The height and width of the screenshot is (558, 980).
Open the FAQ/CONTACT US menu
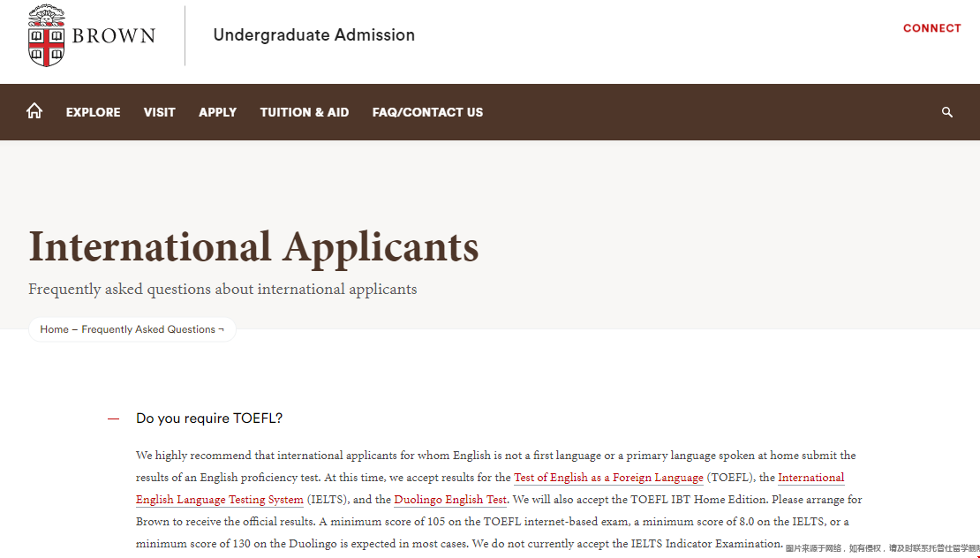click(x=427, y=112)
